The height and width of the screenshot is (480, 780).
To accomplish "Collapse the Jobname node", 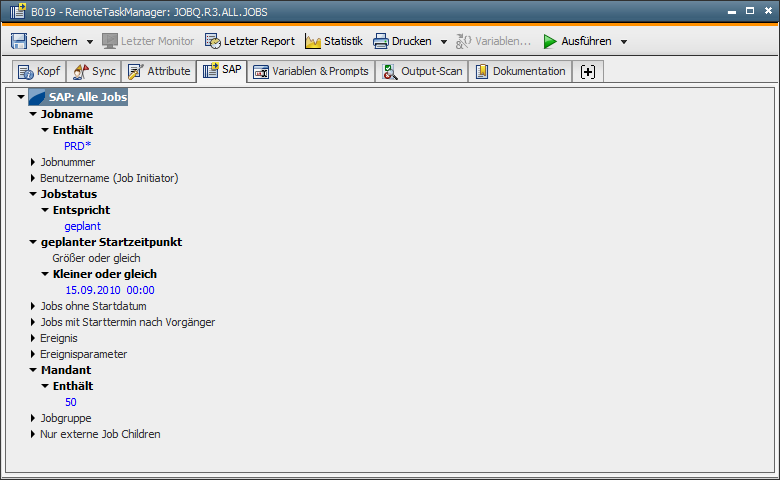I will (33, 114).
